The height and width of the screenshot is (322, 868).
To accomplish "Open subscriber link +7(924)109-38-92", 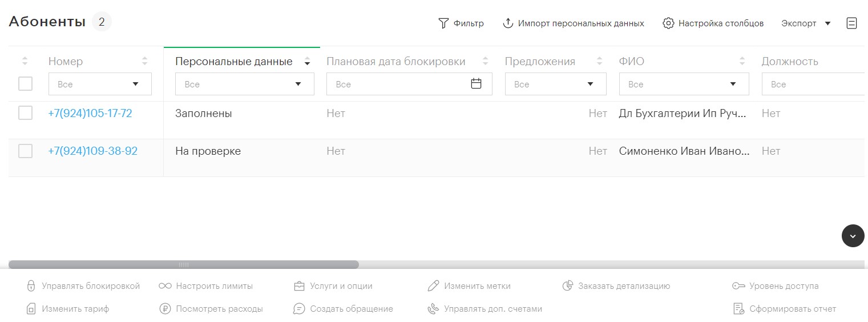I will point(93,151).
